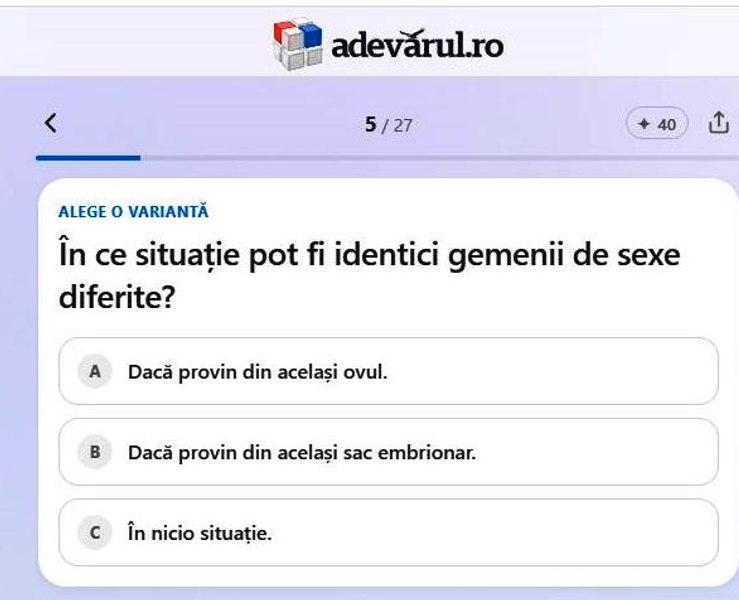Image resolution: width=739 pixels, height=600 pixels.
Task: Click the word 'diferite?' in the question
Action: [x=117, y=298]
